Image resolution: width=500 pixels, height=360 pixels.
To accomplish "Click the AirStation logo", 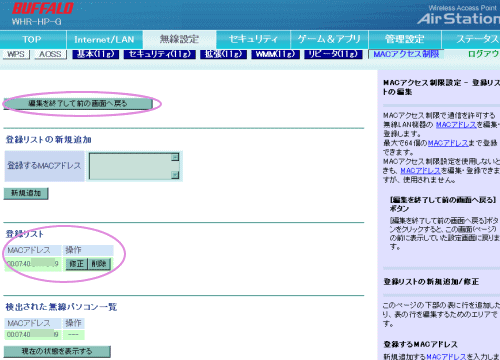I will click(x=459, y=19).
